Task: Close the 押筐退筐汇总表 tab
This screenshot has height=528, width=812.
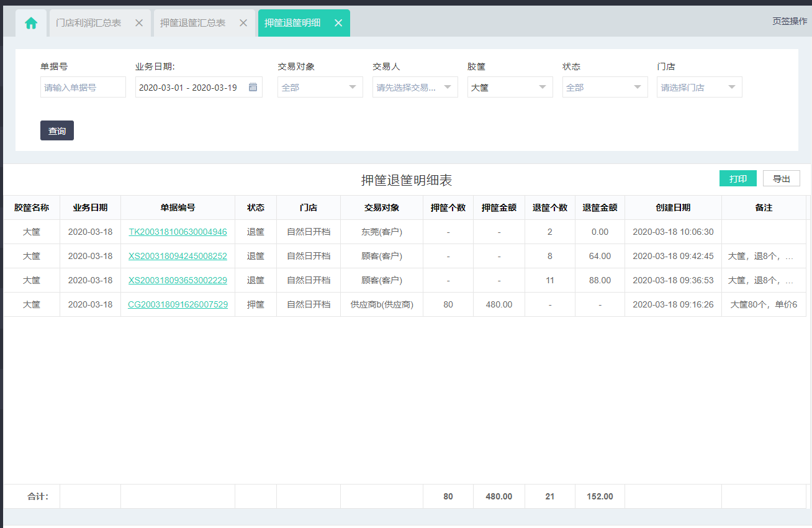Action: 243,23
